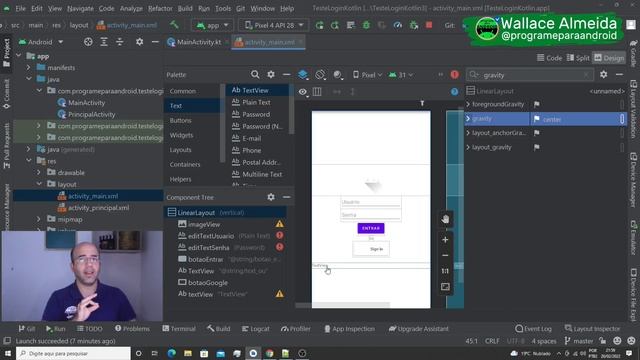Select the Buttons palette category
This screenshot has height=360, width=640.
pyautogui.click(x=180, y=120)
